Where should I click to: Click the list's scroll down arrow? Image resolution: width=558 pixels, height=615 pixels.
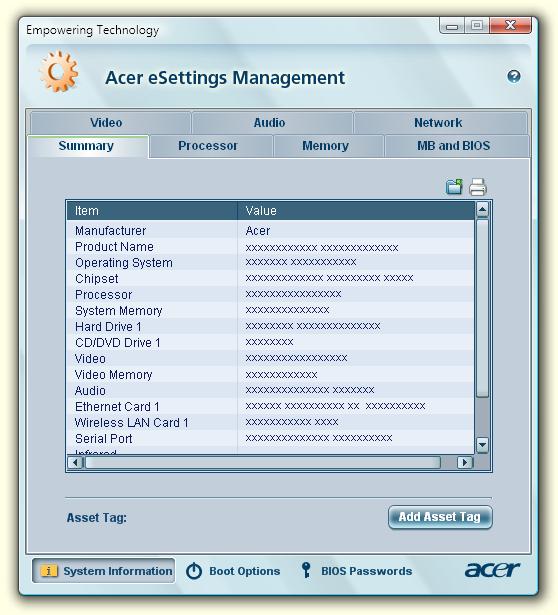coord(482,445)
